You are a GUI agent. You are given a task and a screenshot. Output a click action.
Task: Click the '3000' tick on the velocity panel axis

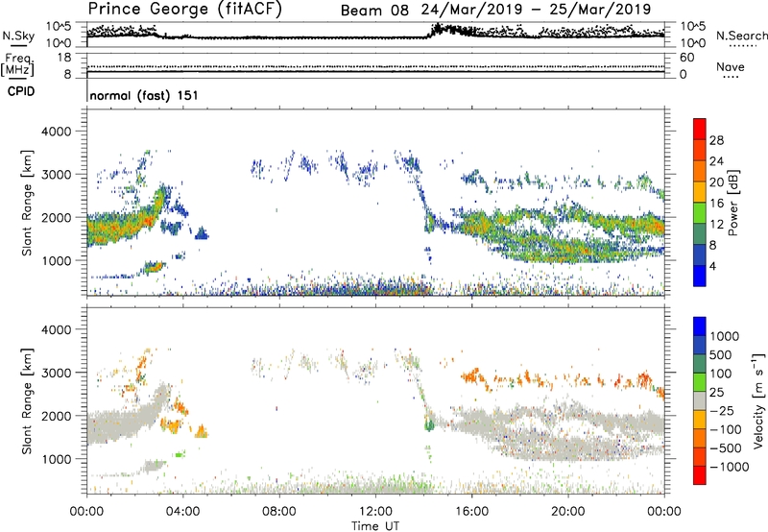[57, 373]
